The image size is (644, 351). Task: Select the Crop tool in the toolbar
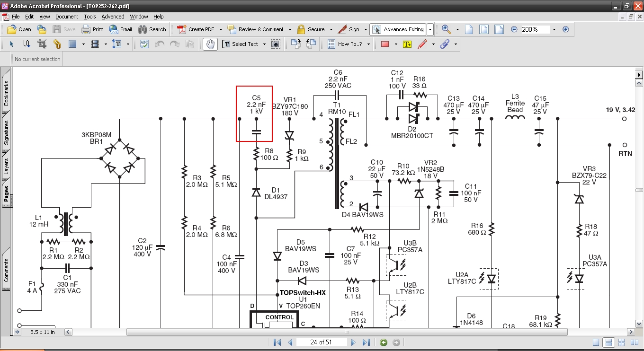coord(42,44)
